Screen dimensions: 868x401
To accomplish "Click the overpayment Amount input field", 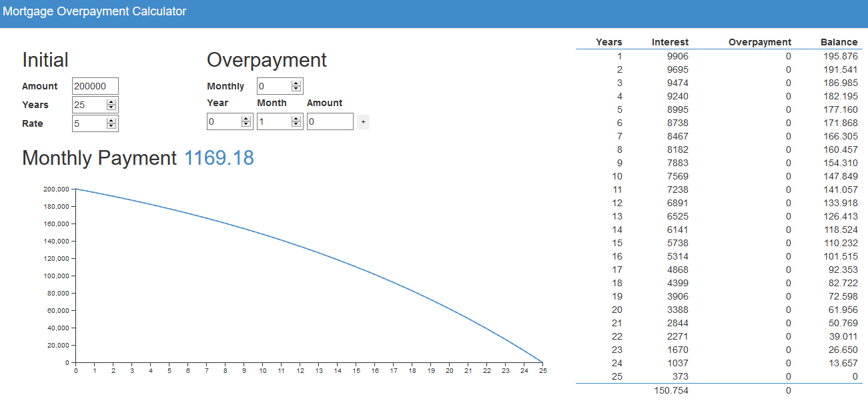I will click(330, 121).
